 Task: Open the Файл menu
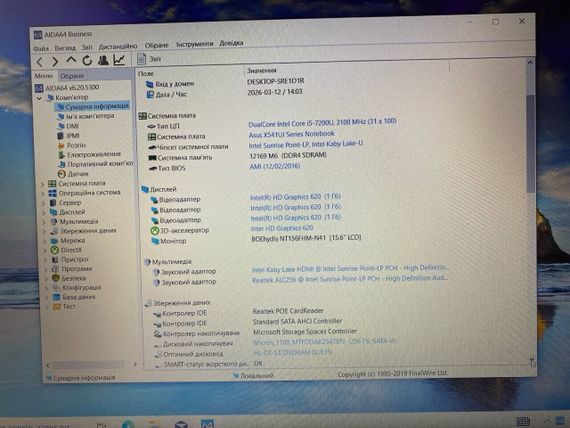pos(41,48)
